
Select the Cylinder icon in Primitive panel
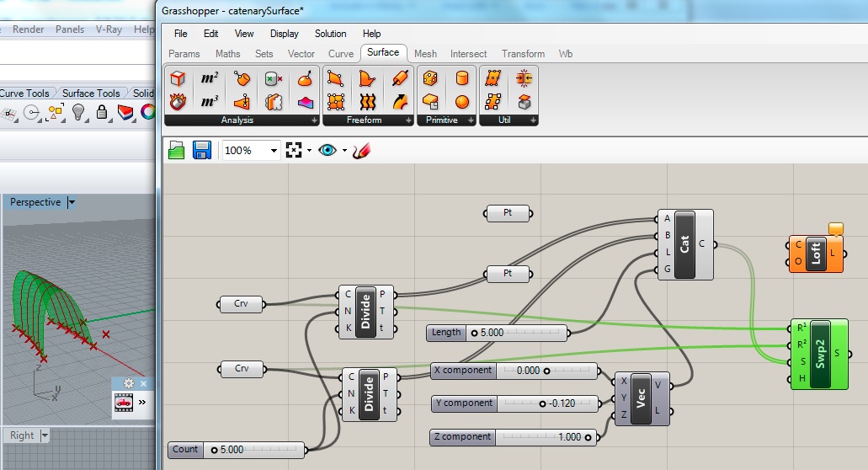point(462,78)
